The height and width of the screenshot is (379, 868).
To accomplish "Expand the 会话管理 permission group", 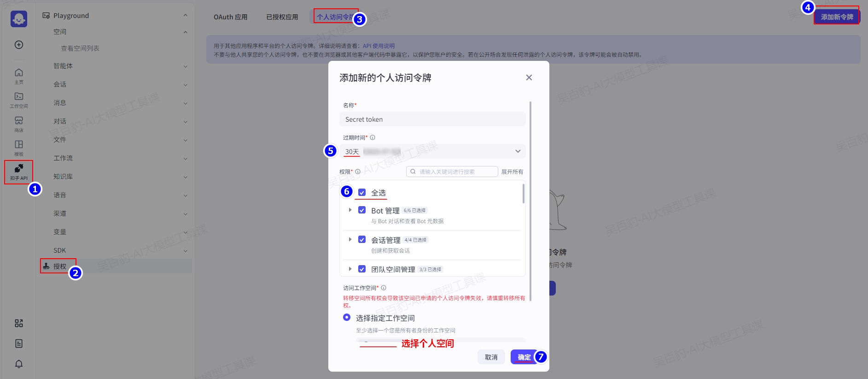I will click(350, 239).
